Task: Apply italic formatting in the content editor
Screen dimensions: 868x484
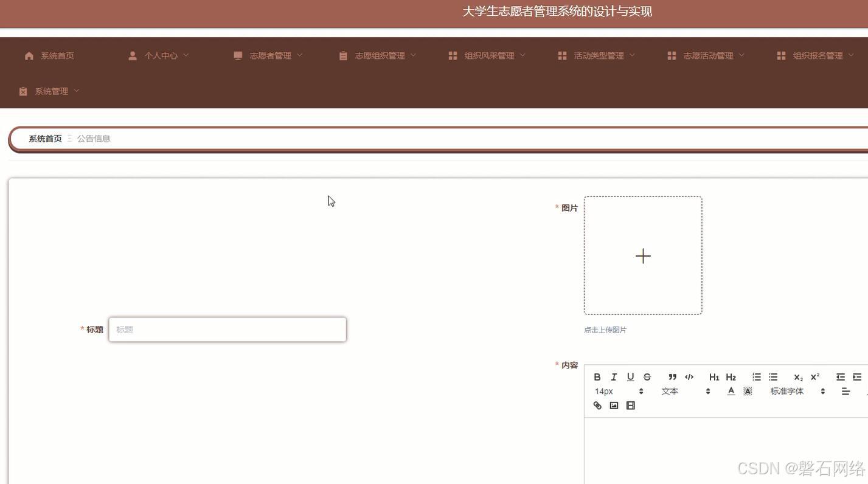Action: (614, 377)
